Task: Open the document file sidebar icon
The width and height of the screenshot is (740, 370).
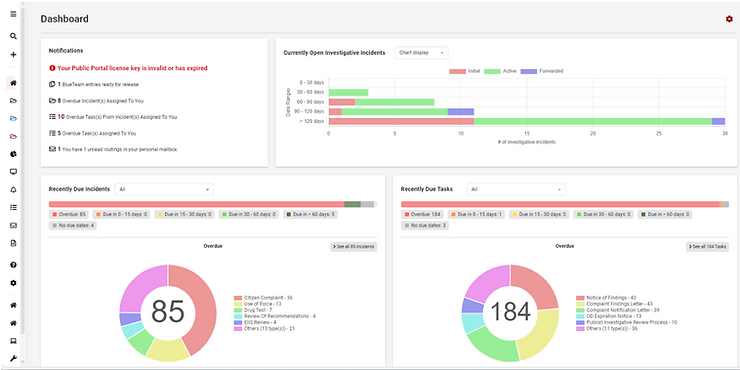Action: point(13,244)
